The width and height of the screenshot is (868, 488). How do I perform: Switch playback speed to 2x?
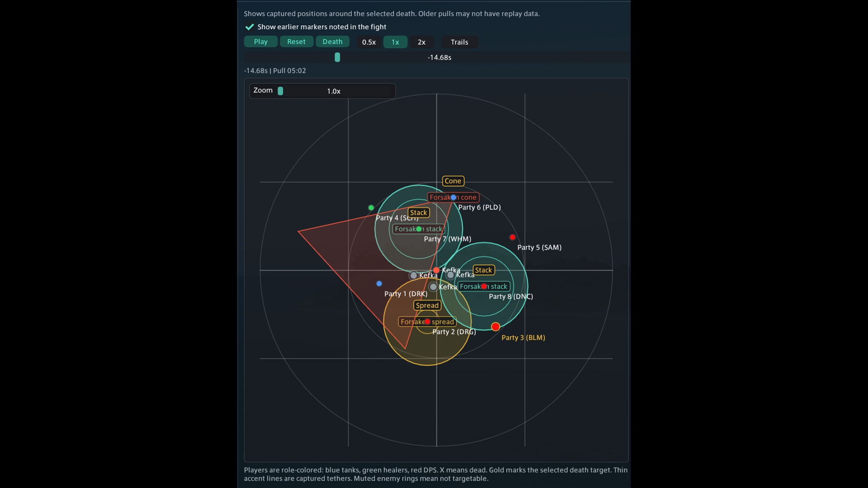pos(421,42)
